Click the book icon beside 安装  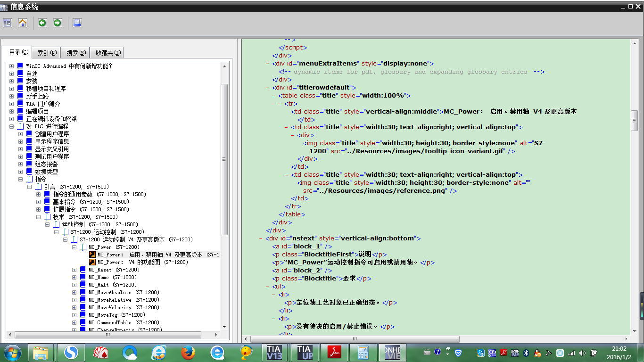(x=20, y=81)
